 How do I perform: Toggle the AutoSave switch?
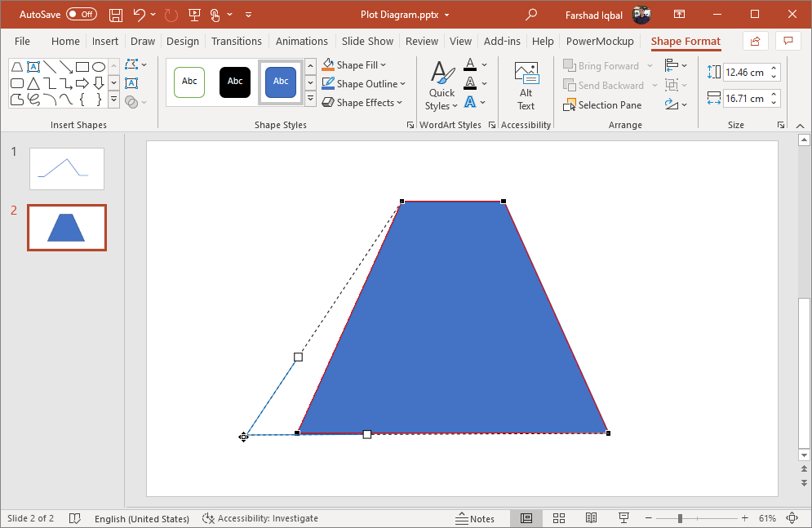(81, 15)
